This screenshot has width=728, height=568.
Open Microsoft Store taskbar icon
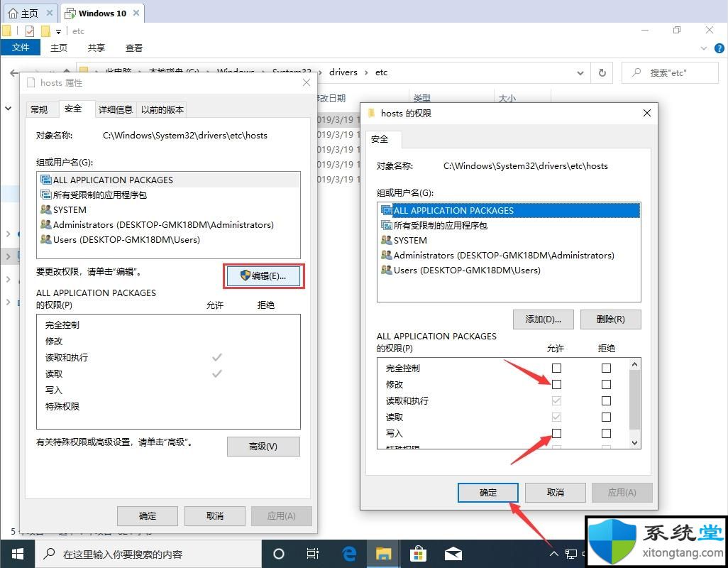[x=419, y=554]
